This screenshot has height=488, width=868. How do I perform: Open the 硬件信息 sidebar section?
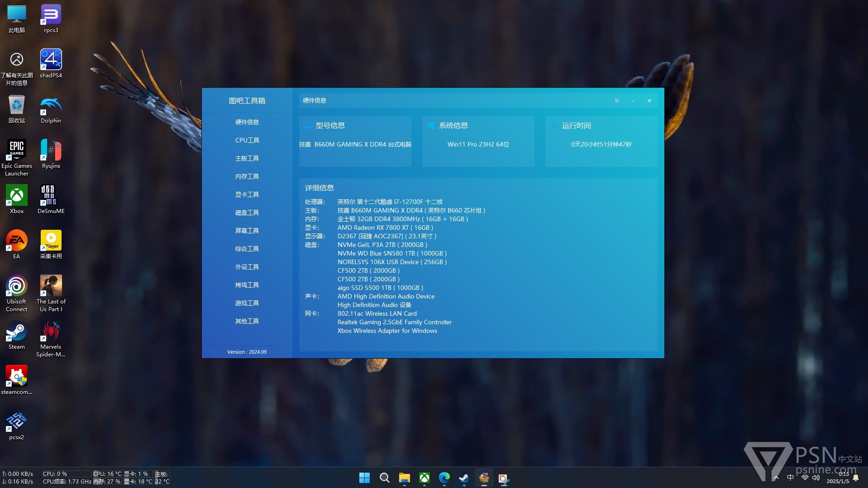coord(247,122)
